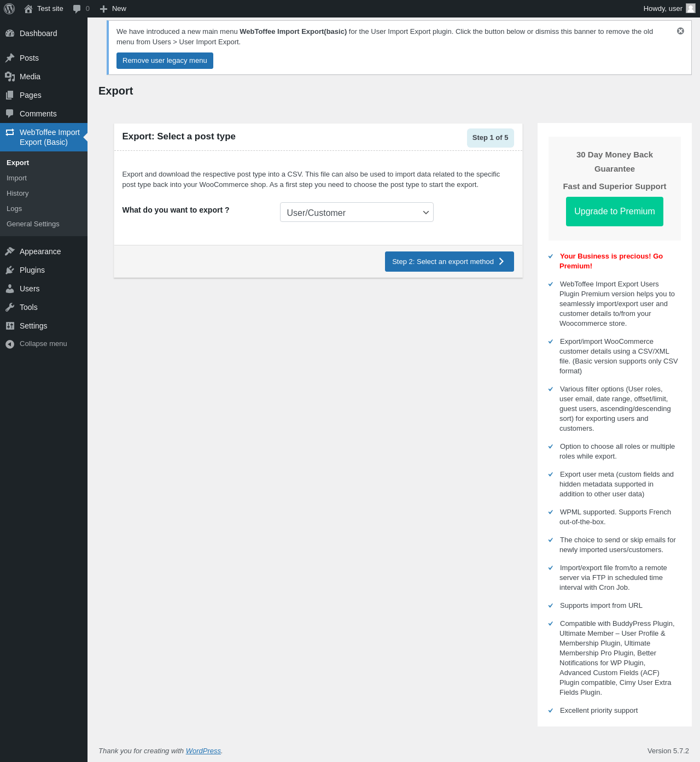Click Remove user legacy menu button

165,61
